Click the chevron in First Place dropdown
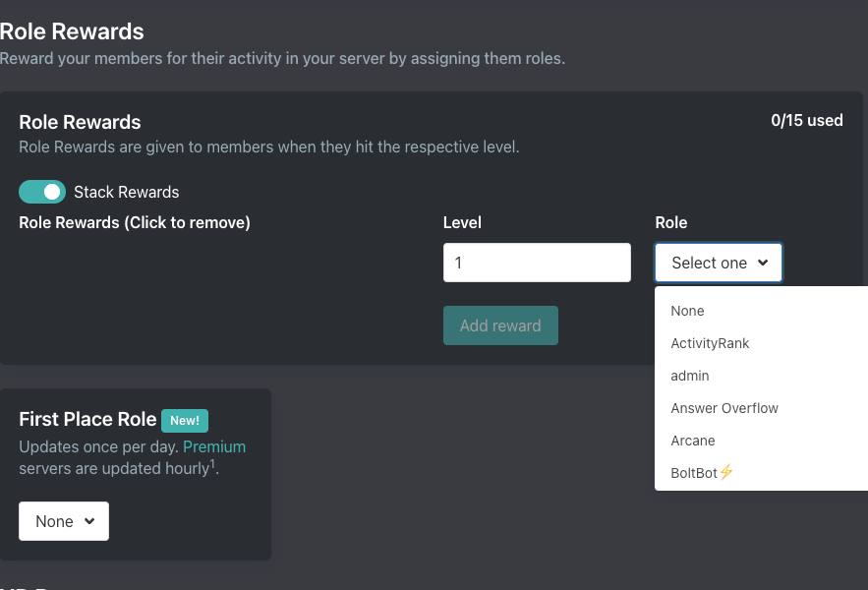The height and width of the screenshot is (590, 868). tap(89, 521)
